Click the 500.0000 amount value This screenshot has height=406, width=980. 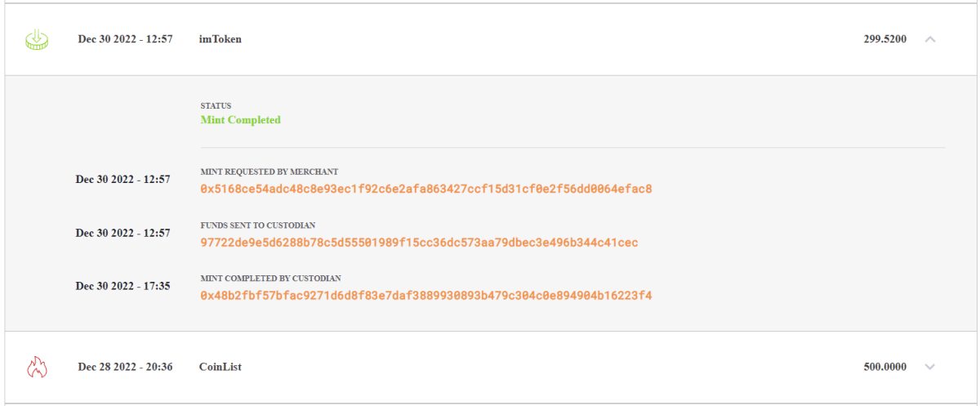pyautogui.click(x=884, y=368)
